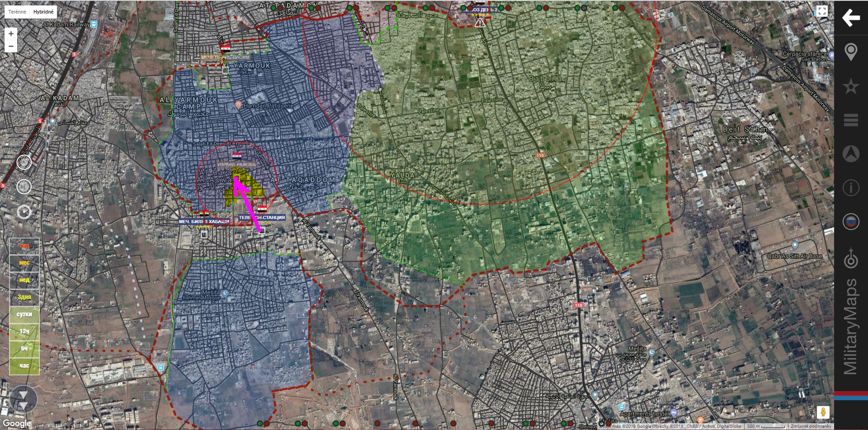Screen dimensions: 868x430
Task: Open the location pin panel
Action: coord(850,52)
